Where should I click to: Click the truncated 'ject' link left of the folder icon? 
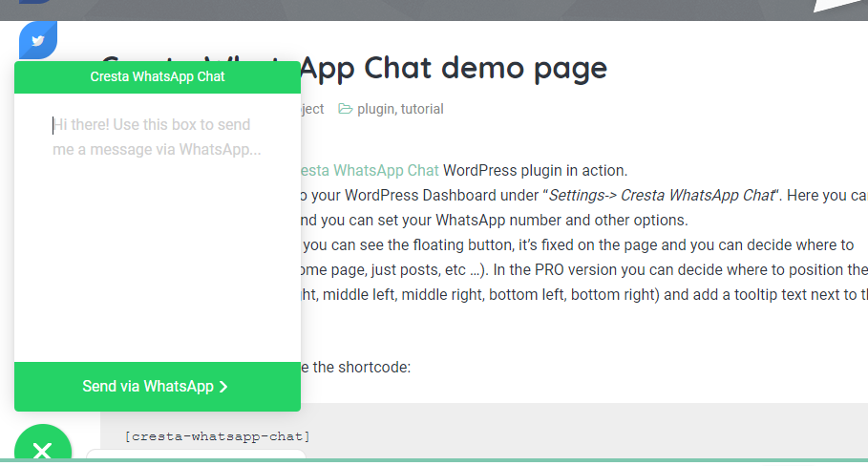click(312, 109)
